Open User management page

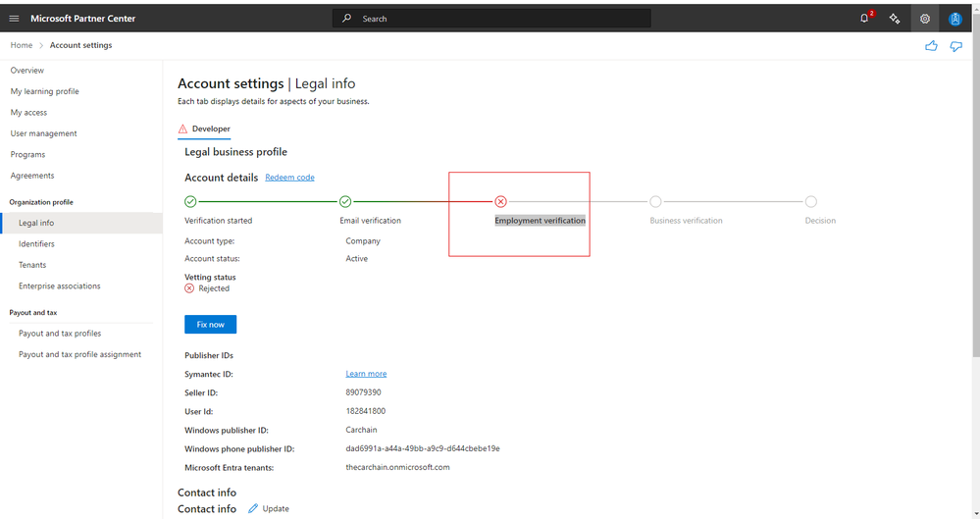(x=44, y=133)
